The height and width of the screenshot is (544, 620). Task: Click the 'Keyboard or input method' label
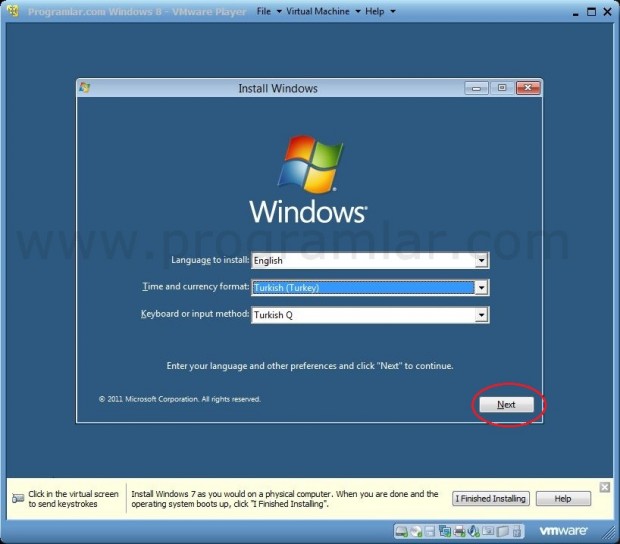click(195, 314)
